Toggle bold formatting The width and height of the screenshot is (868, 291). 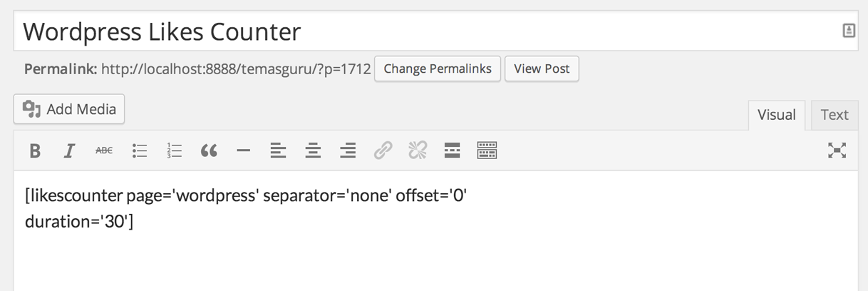tap(34, 150)
